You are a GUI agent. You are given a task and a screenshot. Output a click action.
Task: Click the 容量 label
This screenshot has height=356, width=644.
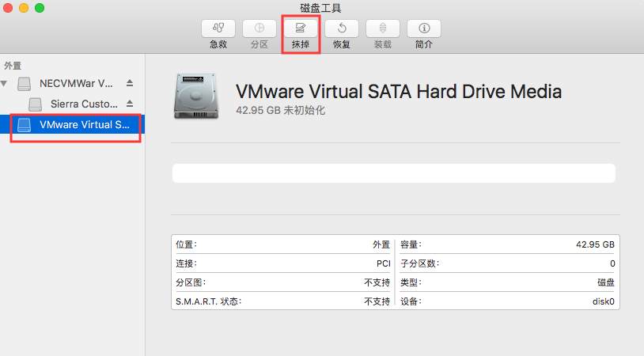[411, 244]
